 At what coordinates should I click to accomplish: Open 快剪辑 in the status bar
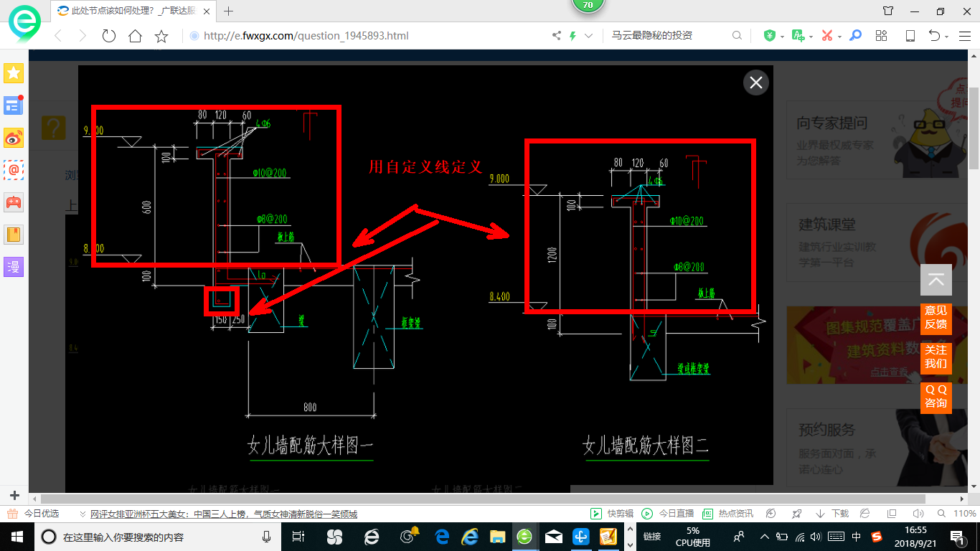[612, 514]
